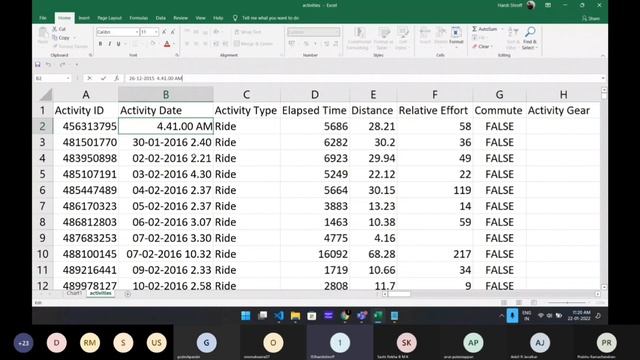Click the Share button

(591, 18)
